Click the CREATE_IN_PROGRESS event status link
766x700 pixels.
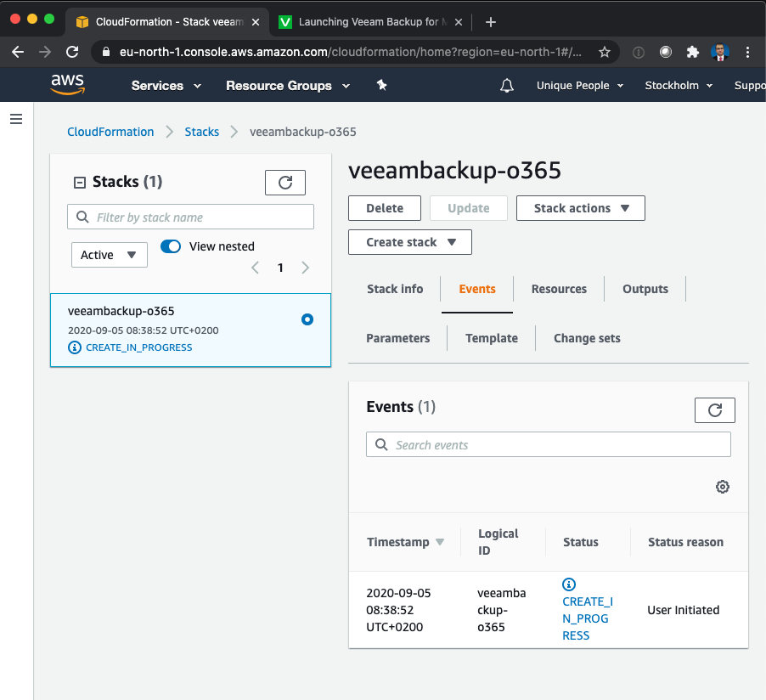(587, 618)
